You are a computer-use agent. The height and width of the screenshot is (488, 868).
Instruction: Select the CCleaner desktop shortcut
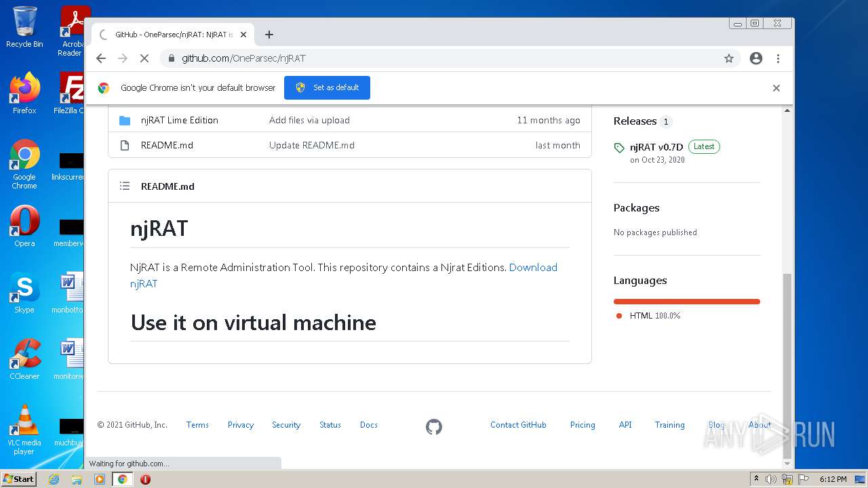click(x=24, y=359)
